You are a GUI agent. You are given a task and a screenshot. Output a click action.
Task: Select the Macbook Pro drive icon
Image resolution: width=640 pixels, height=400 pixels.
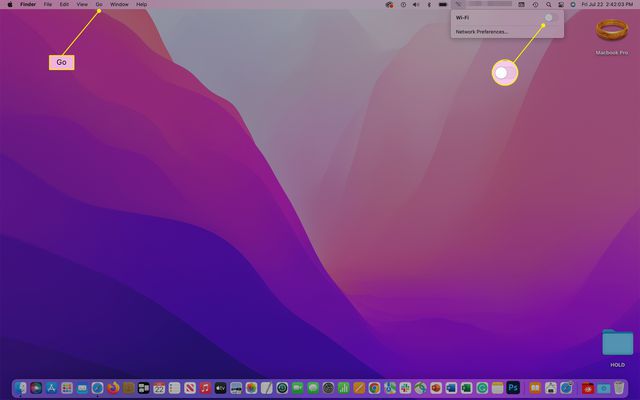tap(611, 32)
